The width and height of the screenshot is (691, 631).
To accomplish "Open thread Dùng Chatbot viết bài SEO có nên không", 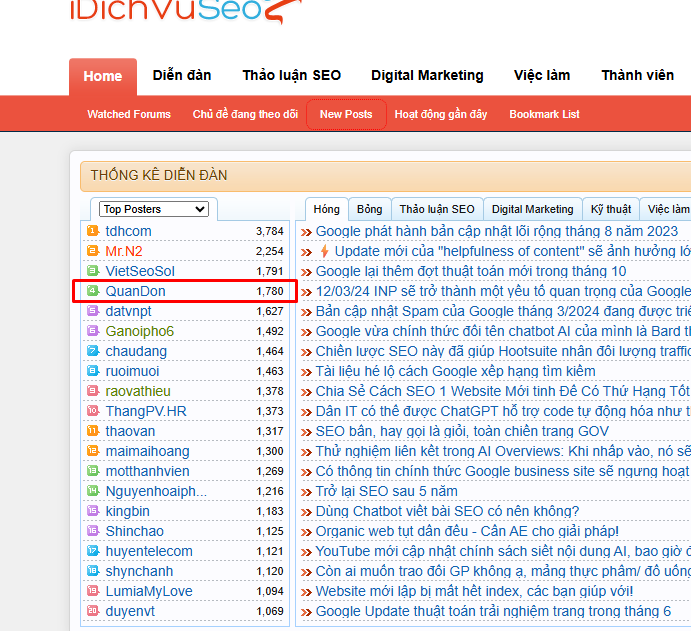I will [x=447, y=511].
